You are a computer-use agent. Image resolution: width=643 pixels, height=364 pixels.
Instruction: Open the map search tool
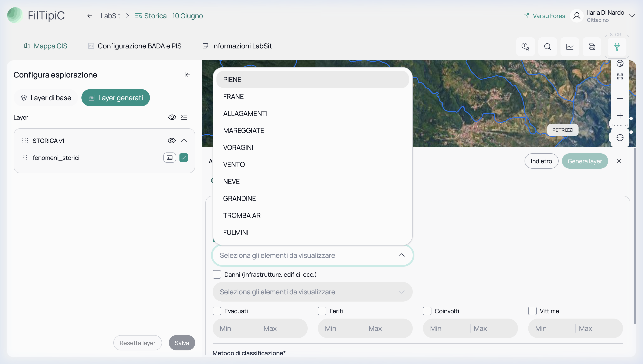click(548, 47)
